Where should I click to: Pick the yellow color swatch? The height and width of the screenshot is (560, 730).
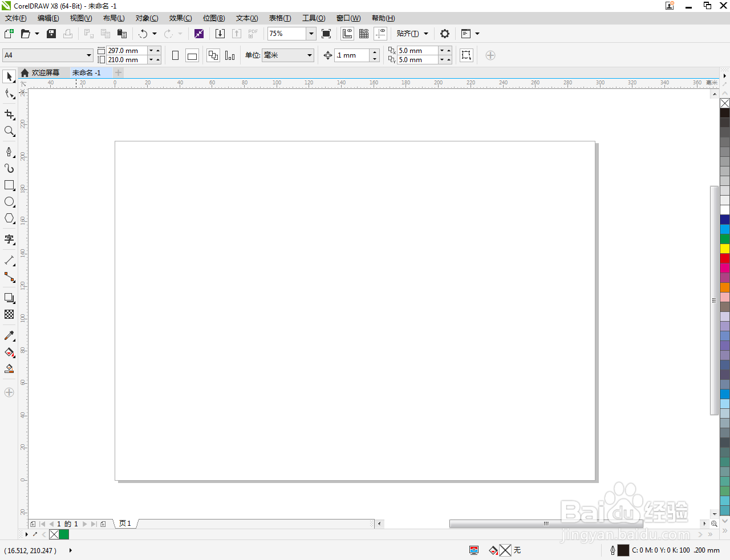pos(725,249)
